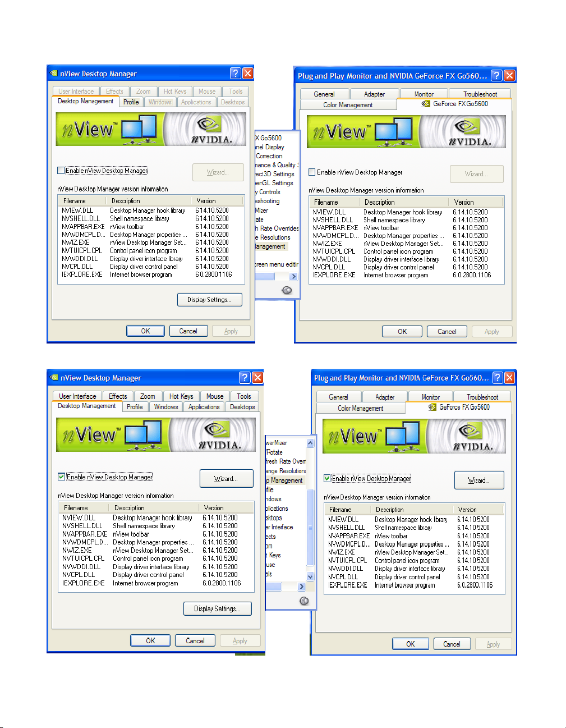
Task: Switch to User Interface tab in lower nView Desktop Manager
Action: 78,396
